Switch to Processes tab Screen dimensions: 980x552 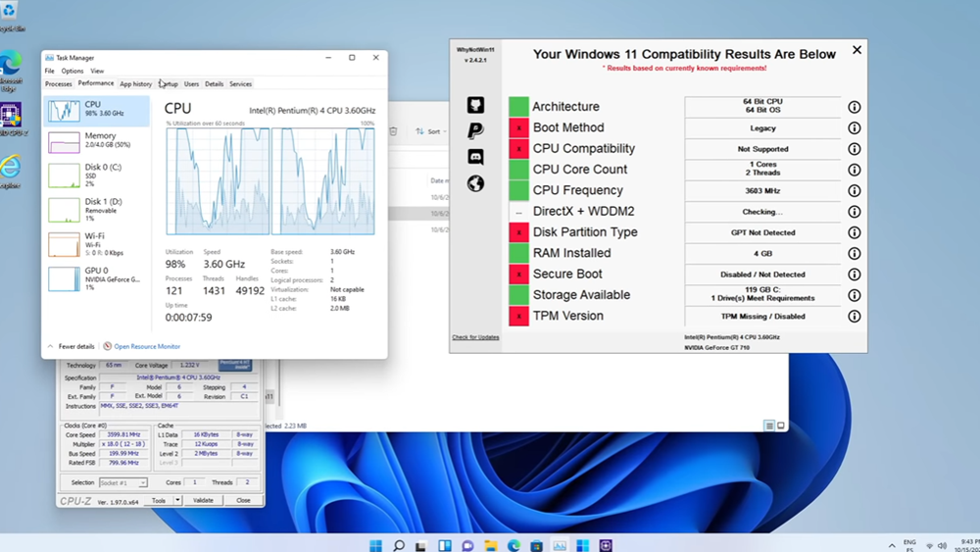tap(59, 83)
